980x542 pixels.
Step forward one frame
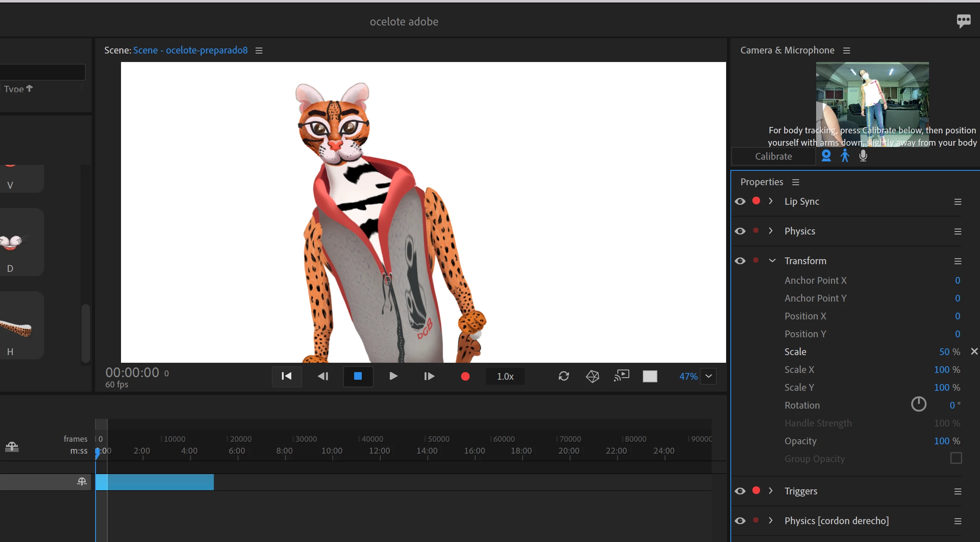pyautogui.click(x=429, y=376)
